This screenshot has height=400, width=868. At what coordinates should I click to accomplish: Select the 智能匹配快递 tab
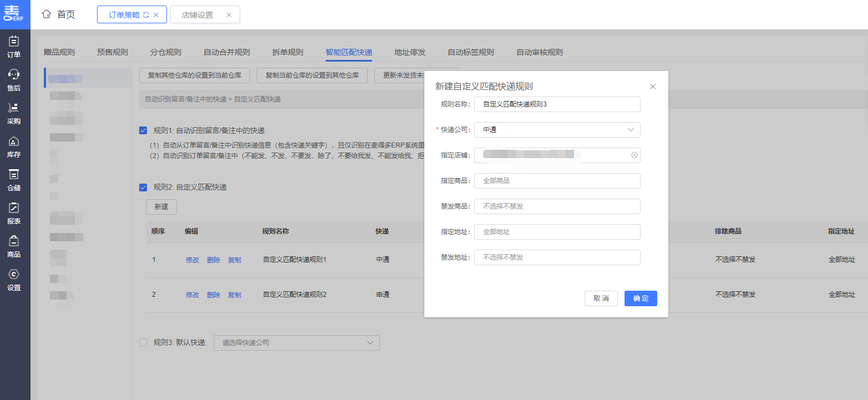tap(349, 52)
